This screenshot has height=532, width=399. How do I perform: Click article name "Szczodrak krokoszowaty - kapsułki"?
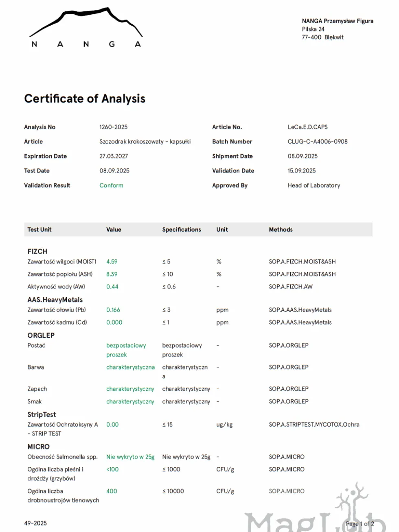(x=145, y=142)
